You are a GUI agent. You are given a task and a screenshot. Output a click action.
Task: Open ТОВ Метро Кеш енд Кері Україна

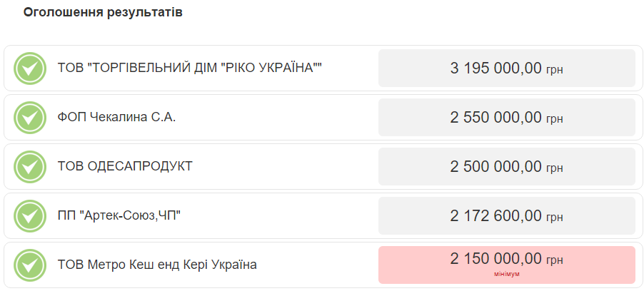pos(157,265)
